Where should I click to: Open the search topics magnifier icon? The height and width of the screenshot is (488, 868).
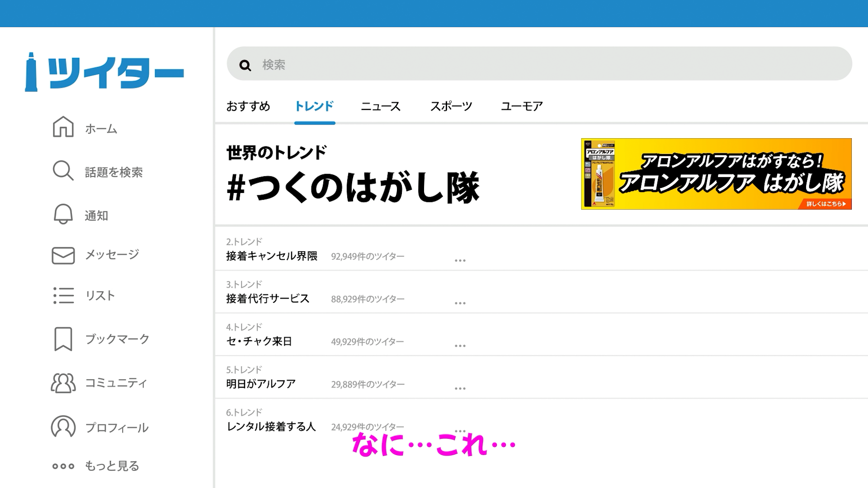click(x=63, y=171)
